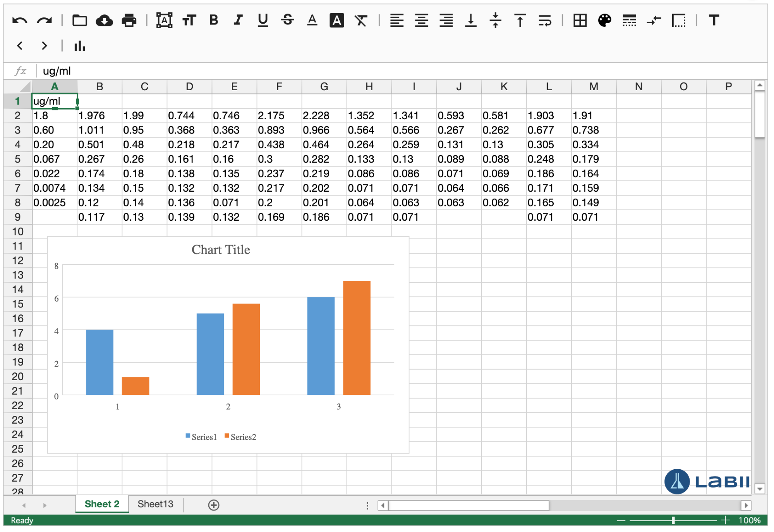Screen dimensions: 774x532
Task: Click the redo arrow icon
Action: (x=44, y=20)
